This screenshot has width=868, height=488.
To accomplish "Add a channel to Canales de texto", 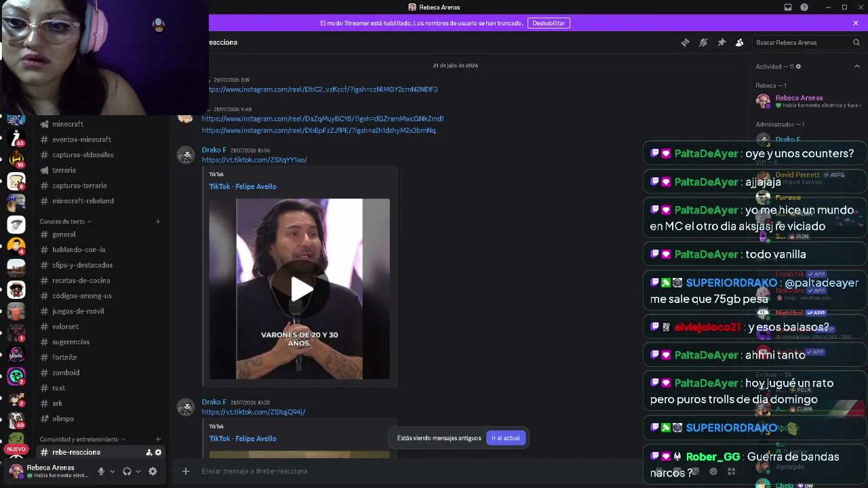I will coord(158,222).
